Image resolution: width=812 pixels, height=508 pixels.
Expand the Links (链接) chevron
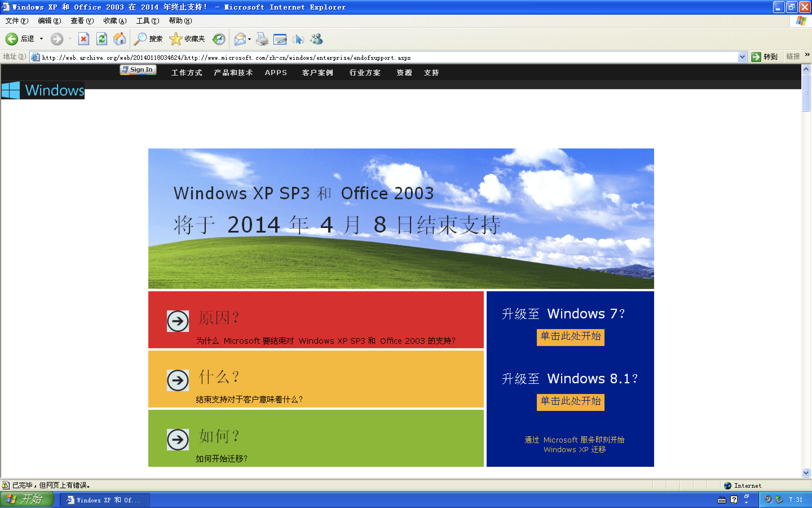[x=807, y=55]
